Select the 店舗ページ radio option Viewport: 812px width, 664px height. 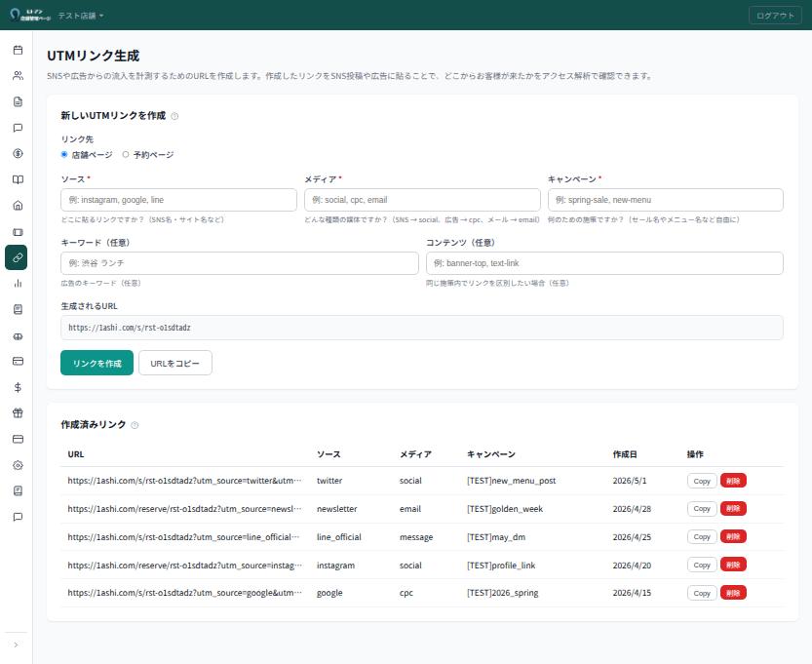point(64,154)
